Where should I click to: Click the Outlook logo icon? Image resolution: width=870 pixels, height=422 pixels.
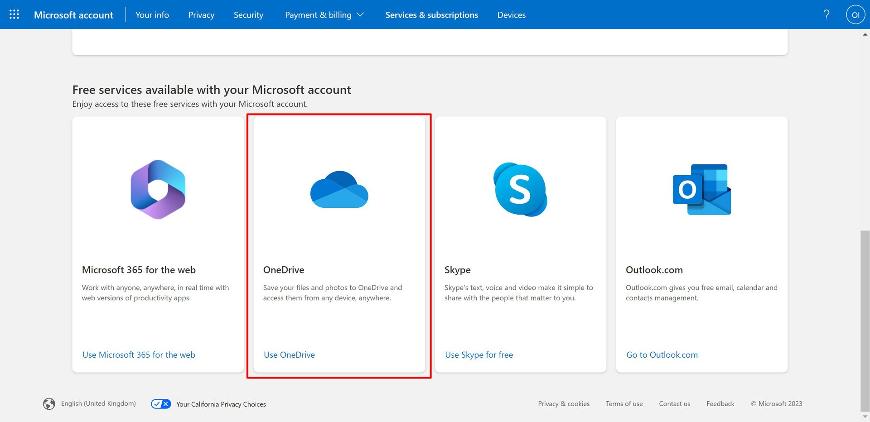(701, 190)
